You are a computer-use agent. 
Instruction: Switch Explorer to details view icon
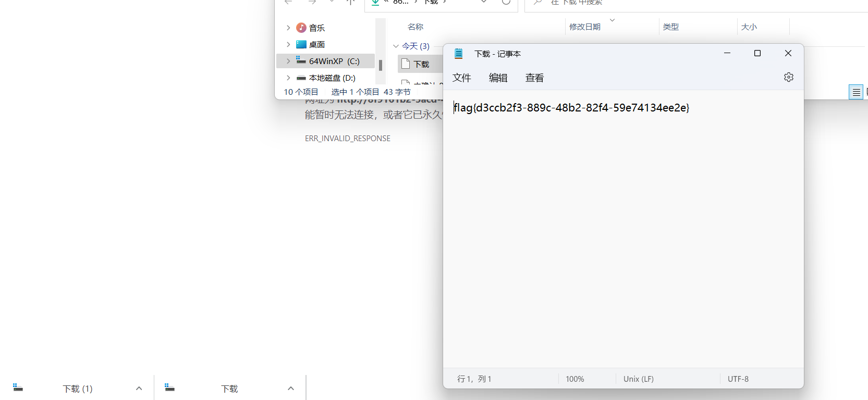point(856,92)
